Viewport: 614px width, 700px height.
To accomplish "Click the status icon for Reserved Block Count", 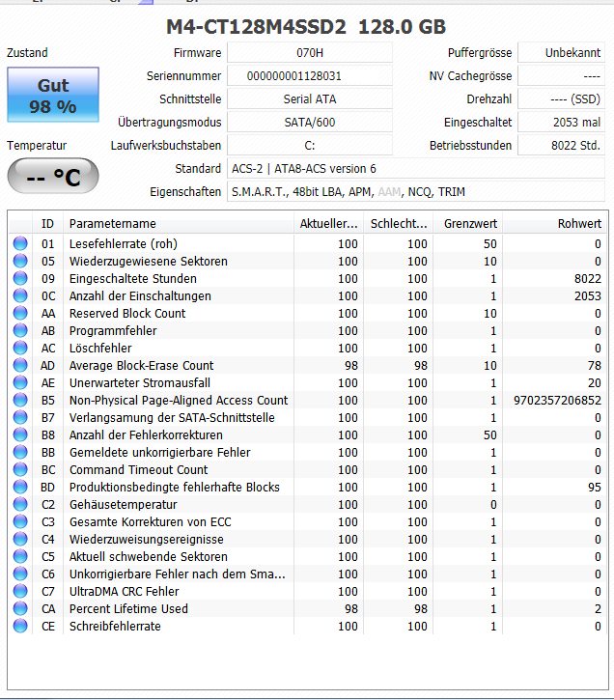I will (20, 313).
